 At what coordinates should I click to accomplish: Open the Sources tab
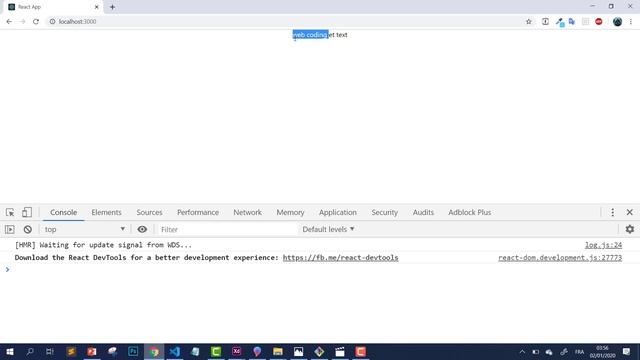[149, 212]
